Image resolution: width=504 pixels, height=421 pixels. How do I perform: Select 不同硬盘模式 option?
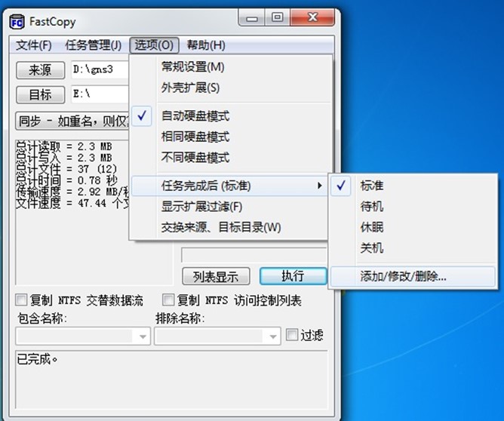tap(195, 158)
